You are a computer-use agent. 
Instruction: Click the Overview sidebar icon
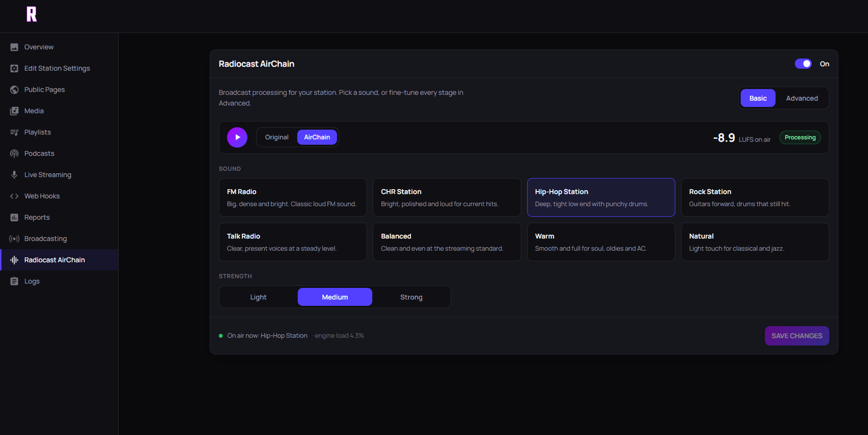pos(15,47)
